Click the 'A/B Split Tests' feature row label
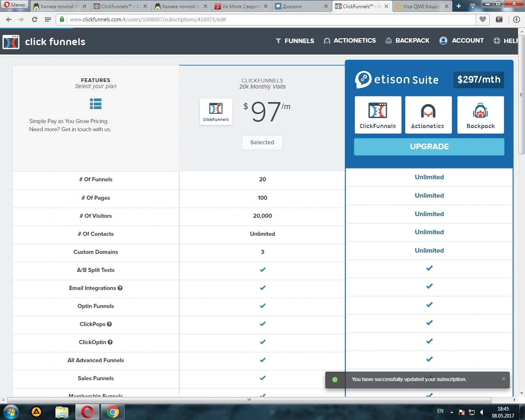This screenshot has height=420, width=525. pos(96,270)
